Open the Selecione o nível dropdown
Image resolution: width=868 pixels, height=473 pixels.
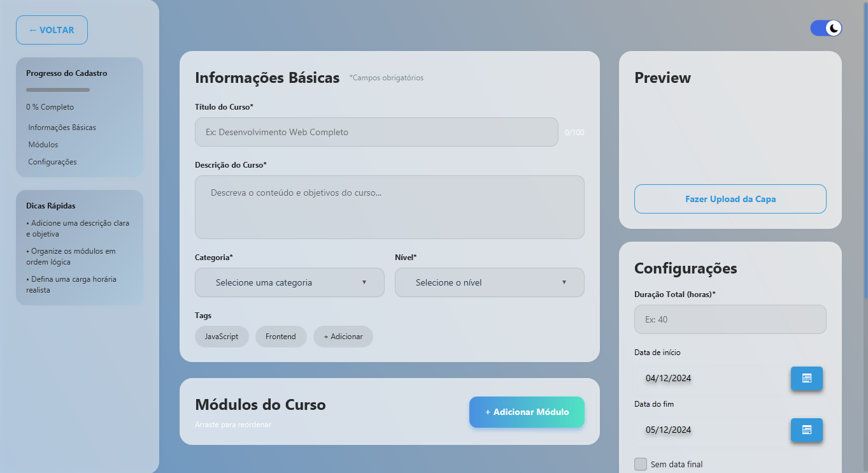coord(490,282)
